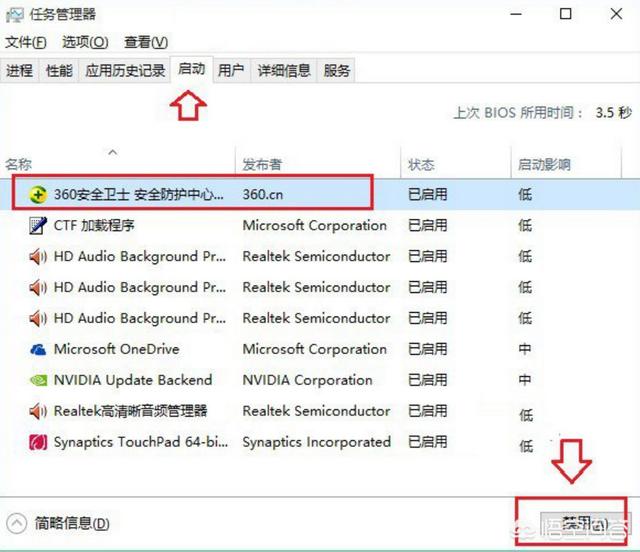This screenshot has height=552, width=640.
Task: Select the 360安全卫士 安全防护中心 row name
Action: tap(139, 194)
